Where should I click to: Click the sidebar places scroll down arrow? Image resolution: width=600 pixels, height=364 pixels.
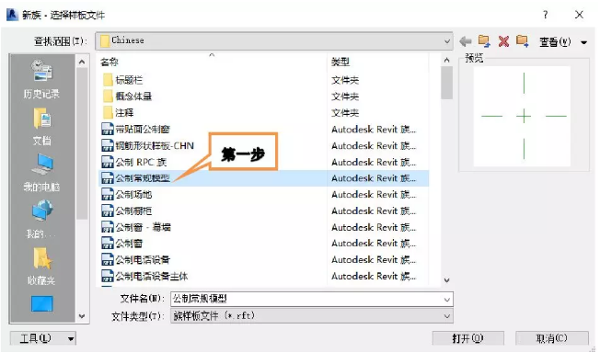82,316
